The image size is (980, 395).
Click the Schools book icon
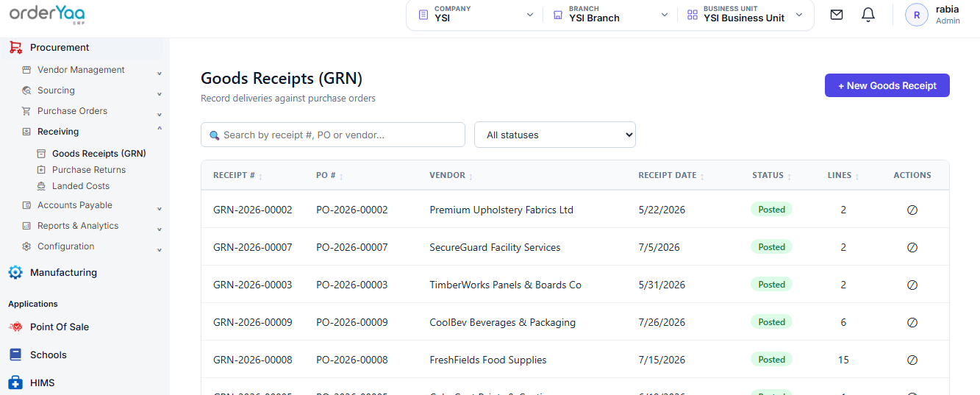pyautogui.click(x=15, y=355)
